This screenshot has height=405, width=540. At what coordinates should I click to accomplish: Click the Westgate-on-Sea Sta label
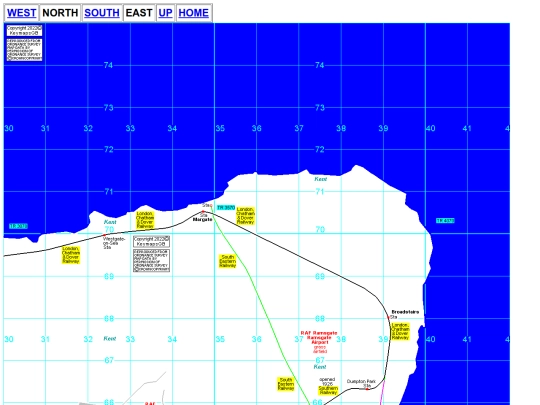coord(114,243)
